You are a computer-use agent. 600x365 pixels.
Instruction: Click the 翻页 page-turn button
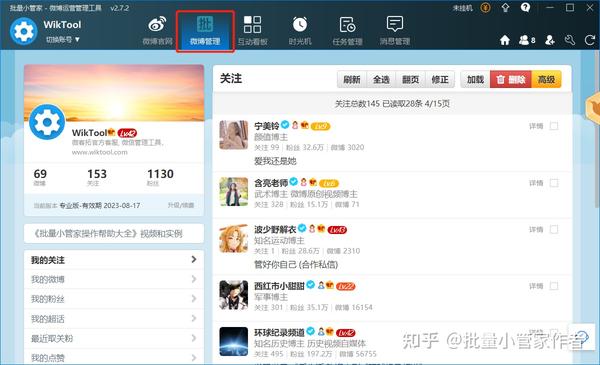click(x=411, y=79)
